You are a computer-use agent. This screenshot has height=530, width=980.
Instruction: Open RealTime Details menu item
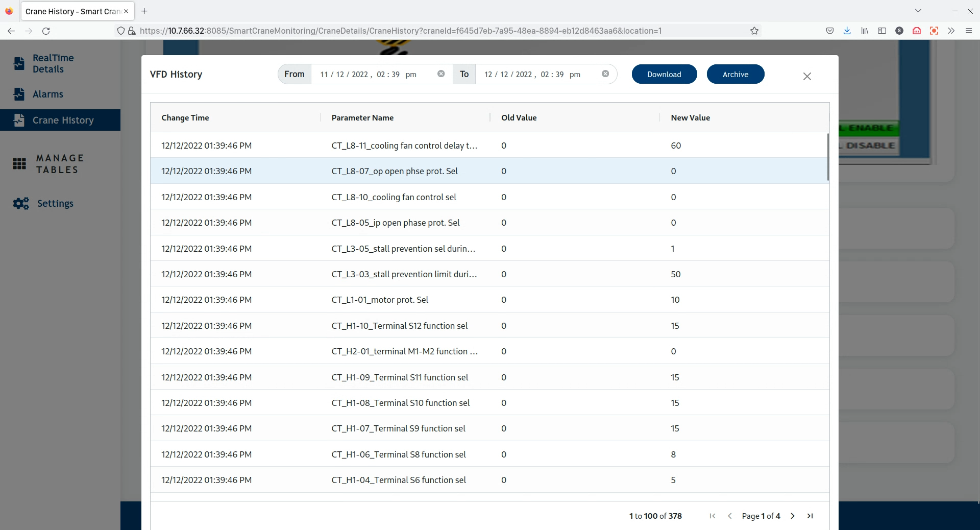click(x=53, y=63)
